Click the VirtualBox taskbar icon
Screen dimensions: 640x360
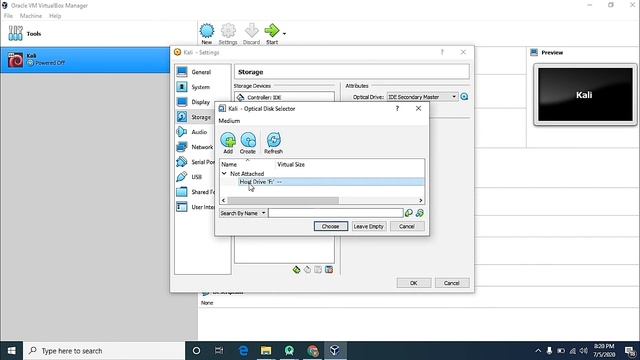point(335,351)
